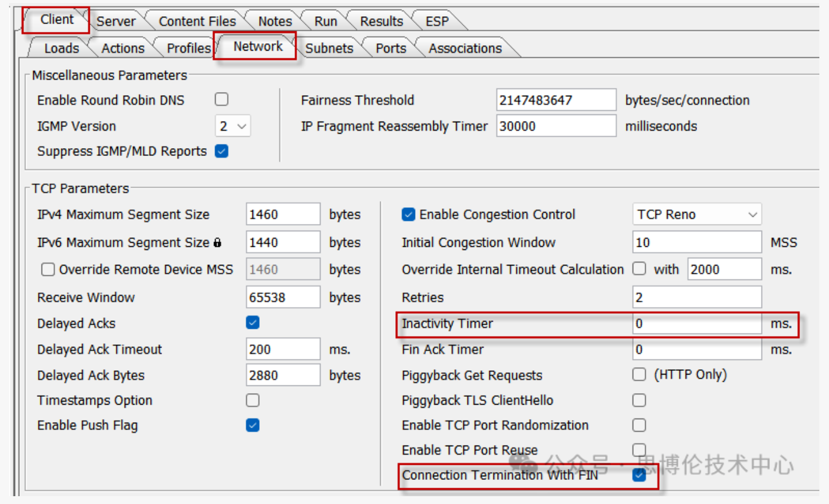The image size is (829, 504).
Task: Click the Inactivity Timer input field
Action: click(696, 324)
